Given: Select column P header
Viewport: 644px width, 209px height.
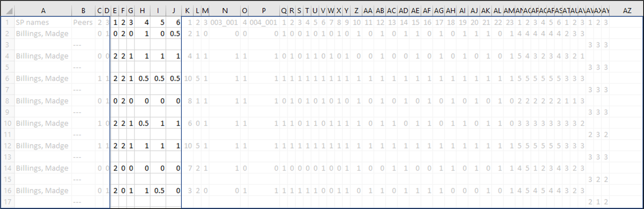Looking at the screenshot, I should pos(264,11).
